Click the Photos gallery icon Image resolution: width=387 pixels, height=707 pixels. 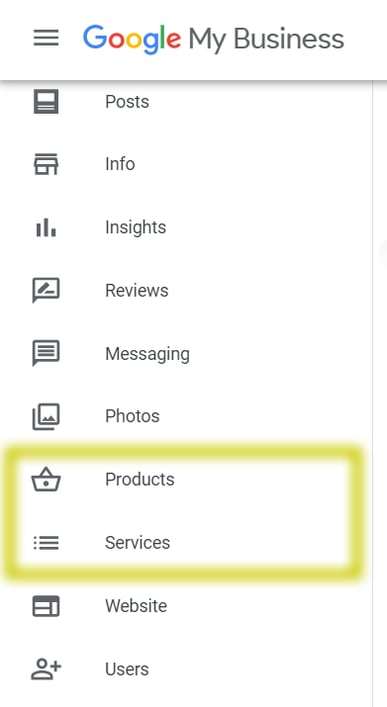pyautogui.click(x=46, y=416)
